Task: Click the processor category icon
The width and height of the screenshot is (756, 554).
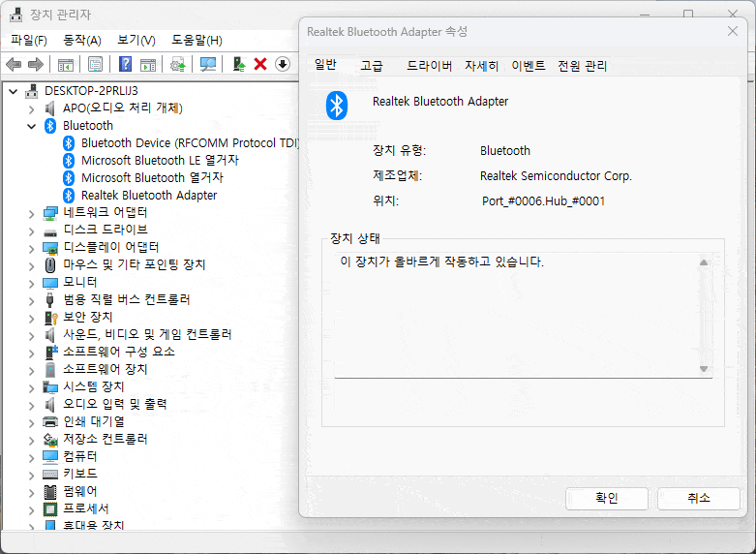Action: pos(50,509)
